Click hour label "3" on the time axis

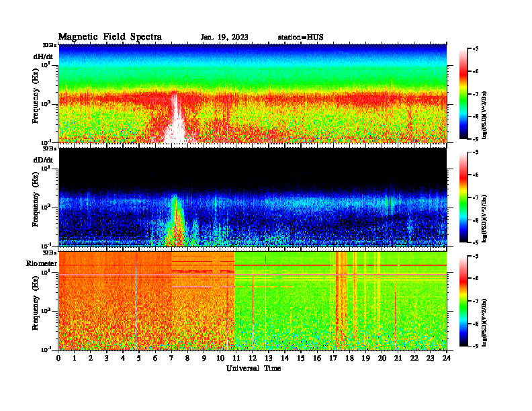point(107,358)
